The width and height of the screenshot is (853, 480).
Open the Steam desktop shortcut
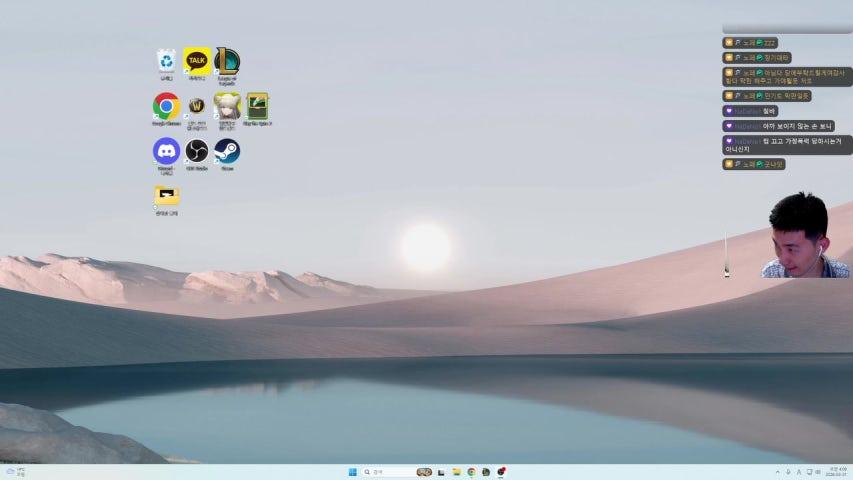227,151
